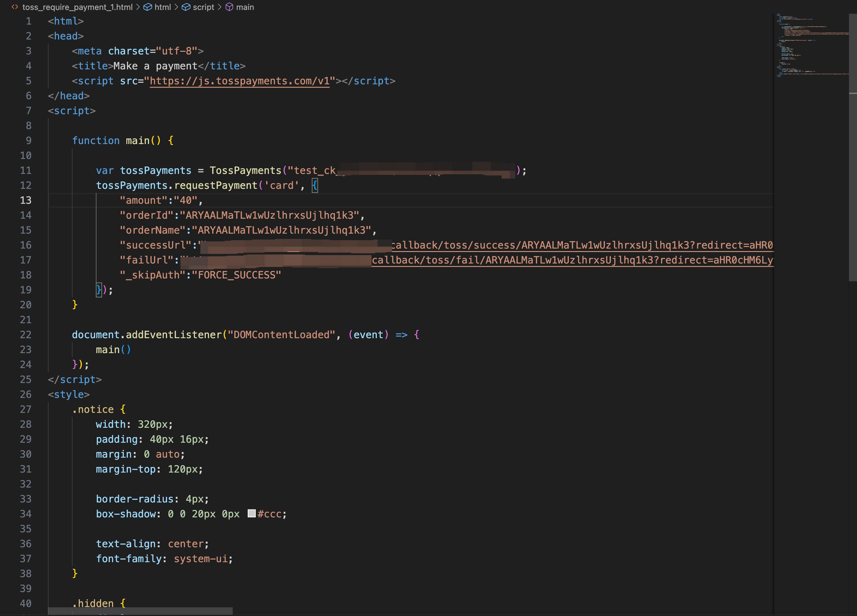
Task: Click line number 22 in gutter
Action: click(26, 335)
